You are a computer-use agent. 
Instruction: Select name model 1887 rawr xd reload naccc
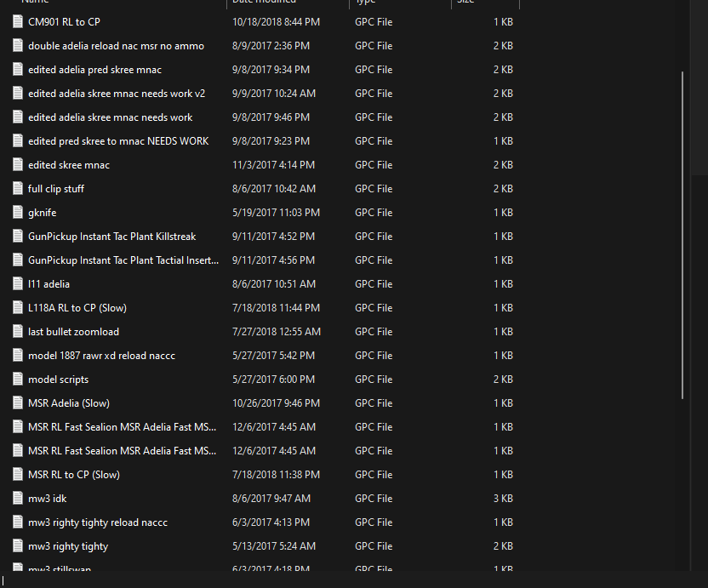click(101, 356)
